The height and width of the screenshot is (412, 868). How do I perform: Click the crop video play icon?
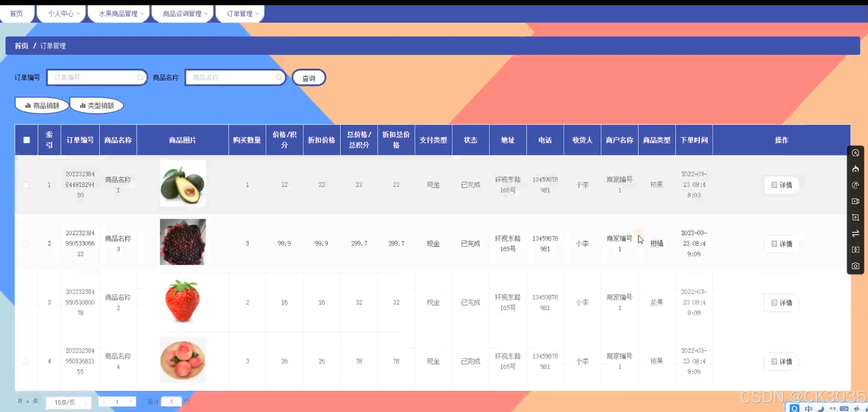[x=855, y=218]
